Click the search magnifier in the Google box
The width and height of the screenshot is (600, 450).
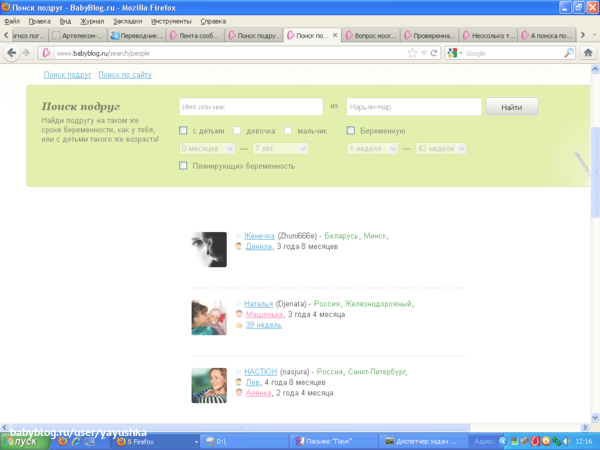(x=569, y=53)
